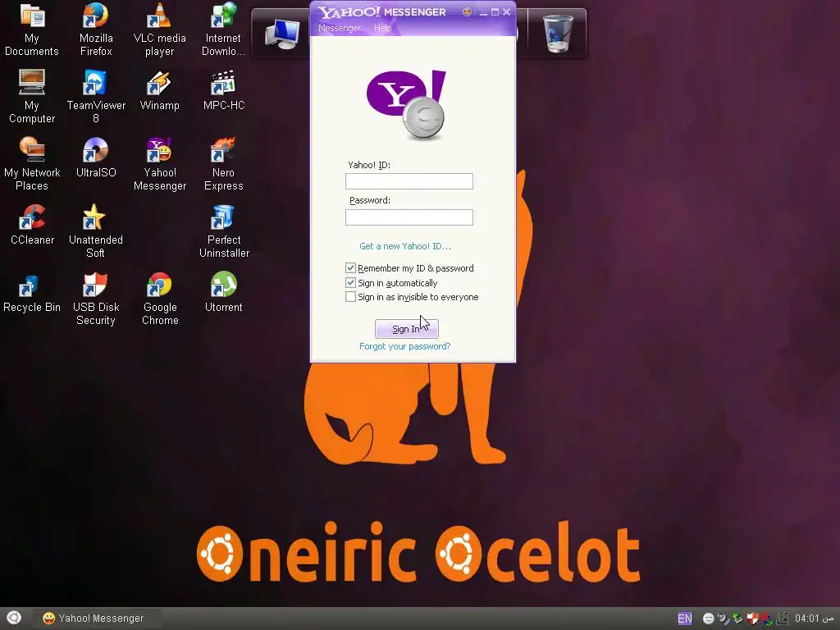This screenshot has width=840, height=630.
Task: Click the start orb on the taskbar
Action: [14, 618]
